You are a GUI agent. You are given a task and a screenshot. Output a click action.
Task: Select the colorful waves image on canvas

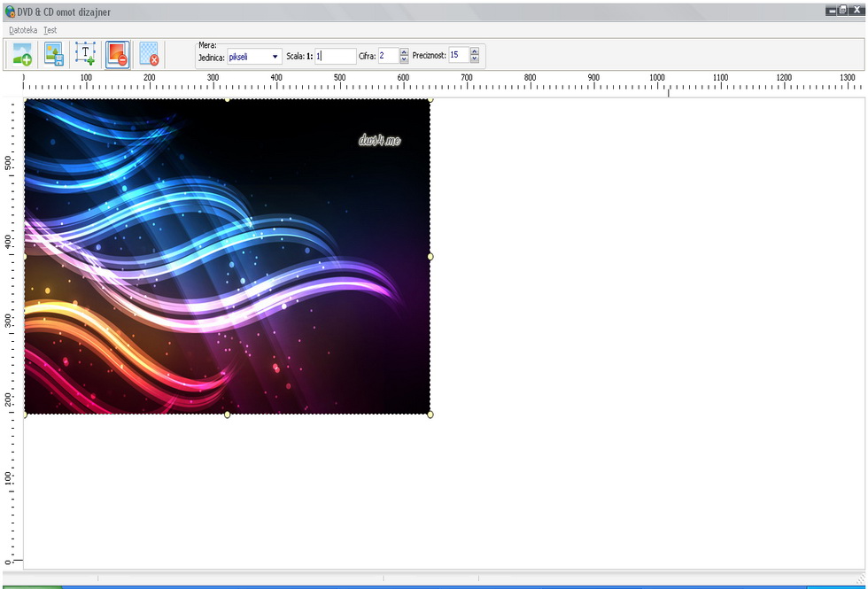tap(227, 256)
